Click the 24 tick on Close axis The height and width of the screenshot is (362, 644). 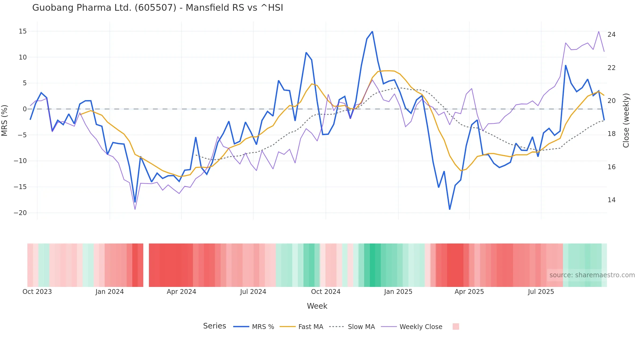[612, 35]
